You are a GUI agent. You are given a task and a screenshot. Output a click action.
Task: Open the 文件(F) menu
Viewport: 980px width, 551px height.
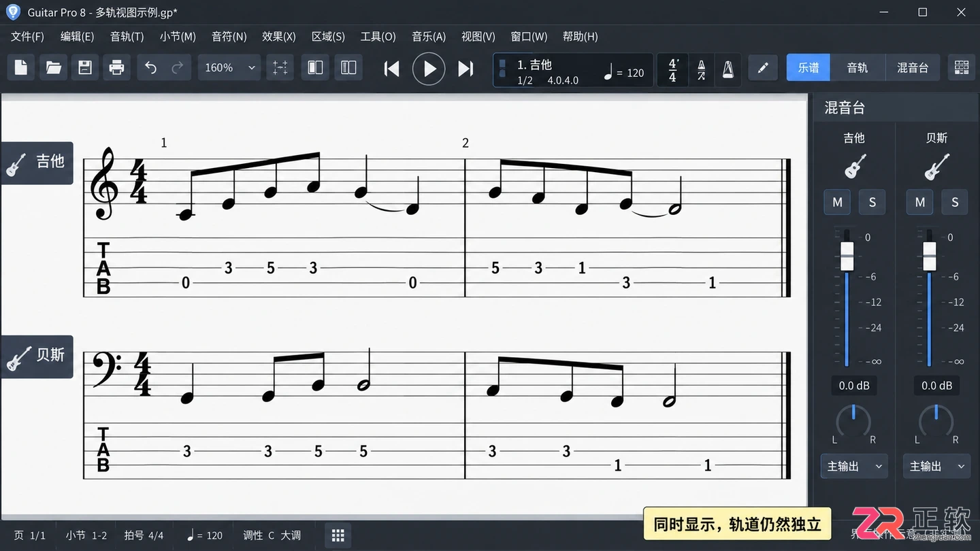[27, 37]
